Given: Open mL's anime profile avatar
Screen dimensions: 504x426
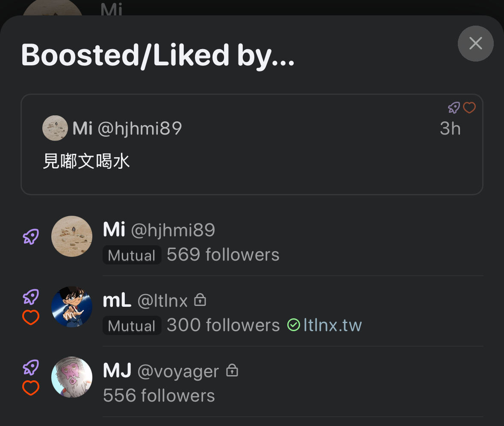Looking at the screenshot, I should pos(72,307).
